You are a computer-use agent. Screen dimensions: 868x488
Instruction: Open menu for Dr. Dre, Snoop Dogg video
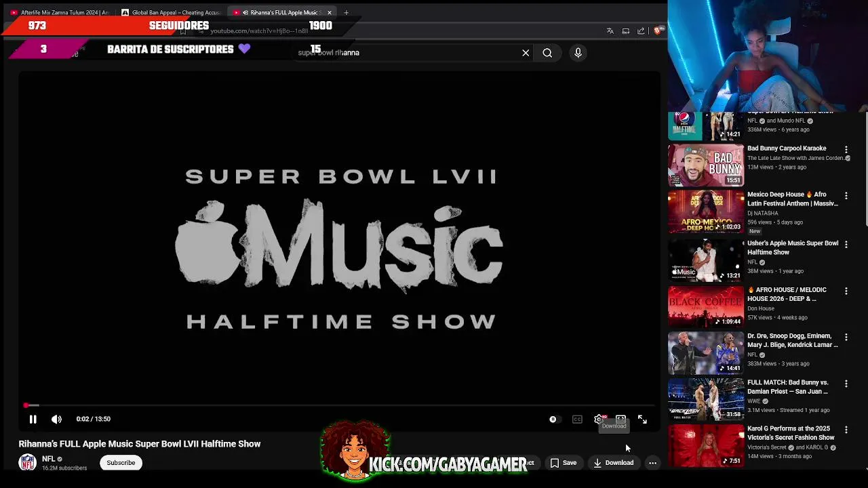coord(846,337)
